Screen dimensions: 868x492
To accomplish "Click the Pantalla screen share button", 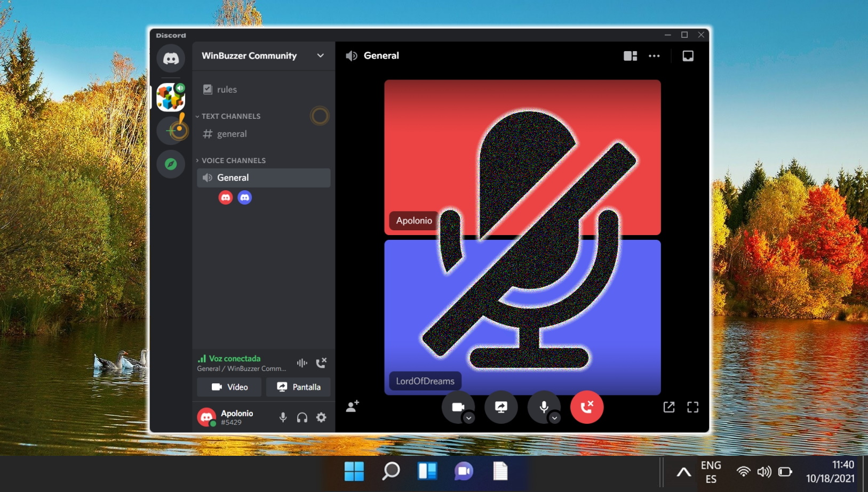I will [298, 387].
